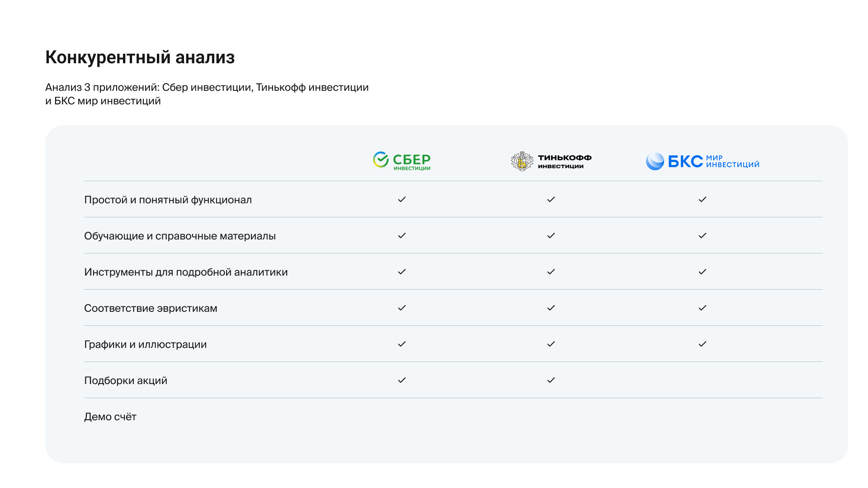Select the Инструменты для подробной аналитики label

pos(186,272)
